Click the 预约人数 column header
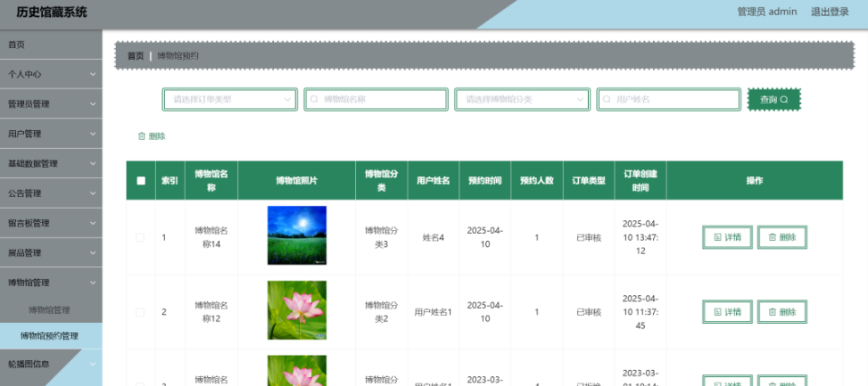Screen dimensions: 868x386 pyautogui.click(x=537, y=181)
